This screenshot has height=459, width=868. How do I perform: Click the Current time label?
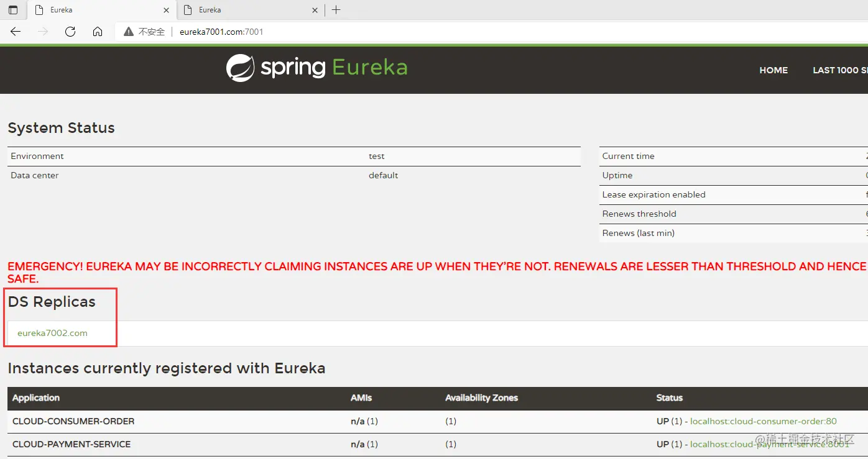[628, 156]
